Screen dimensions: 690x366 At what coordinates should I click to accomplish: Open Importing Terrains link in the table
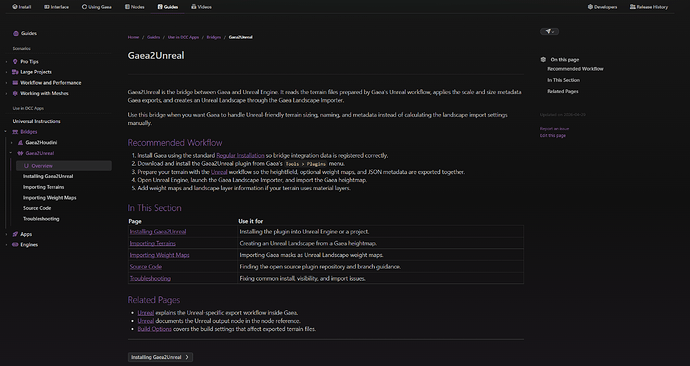[x=153, y=243]
